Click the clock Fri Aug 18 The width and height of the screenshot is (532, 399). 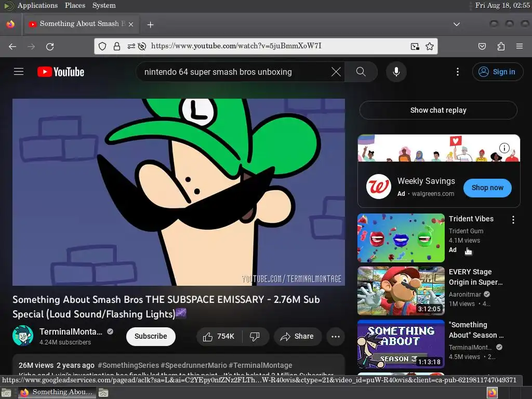[502, 5]
